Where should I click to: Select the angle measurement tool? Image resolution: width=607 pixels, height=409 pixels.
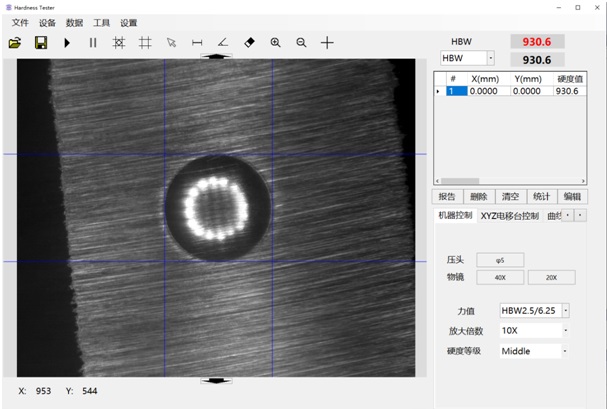(223, 43)
